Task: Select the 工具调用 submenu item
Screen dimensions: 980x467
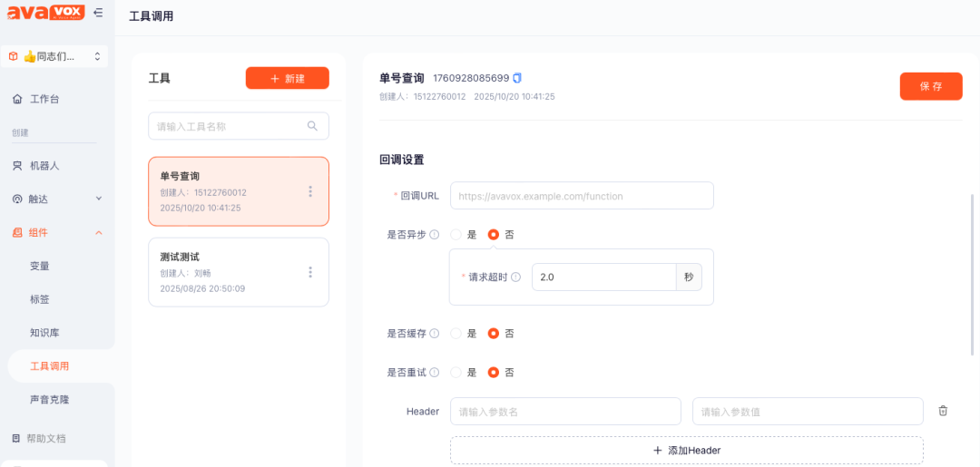Action: [x=49, y=365]
